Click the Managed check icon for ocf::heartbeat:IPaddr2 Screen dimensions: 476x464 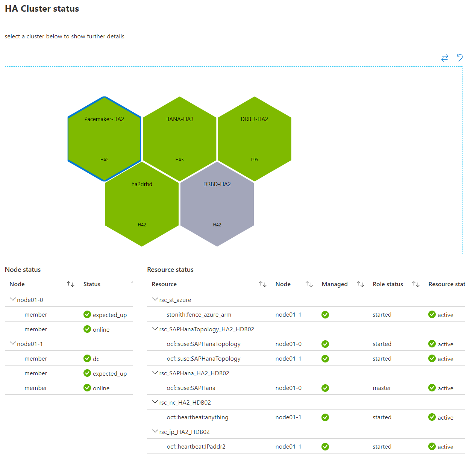(325, 447)
